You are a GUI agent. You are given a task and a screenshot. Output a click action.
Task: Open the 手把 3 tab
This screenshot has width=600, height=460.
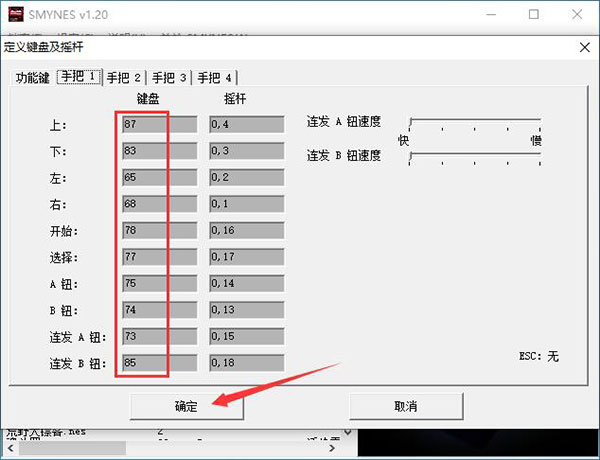point(169,78)
